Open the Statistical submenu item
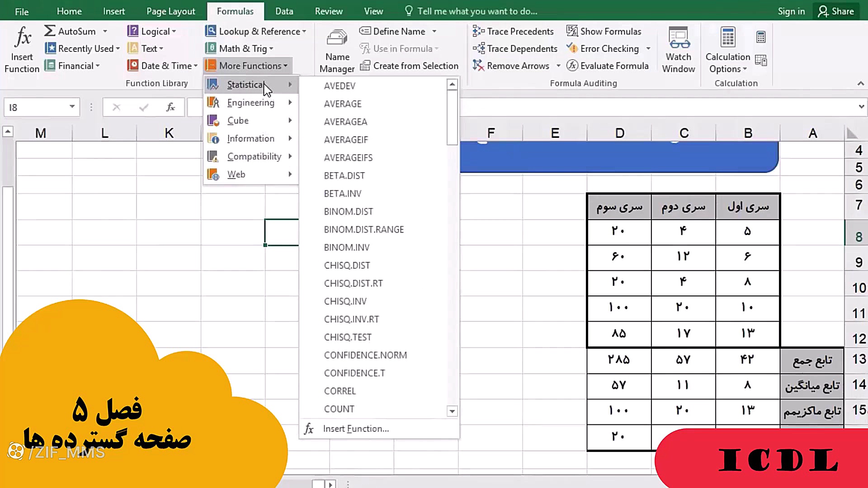 (251, 84)
